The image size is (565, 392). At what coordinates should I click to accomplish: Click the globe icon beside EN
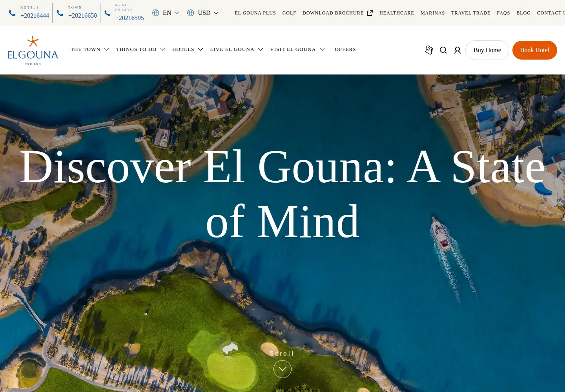pyautogui.click(x=156, y=13)
